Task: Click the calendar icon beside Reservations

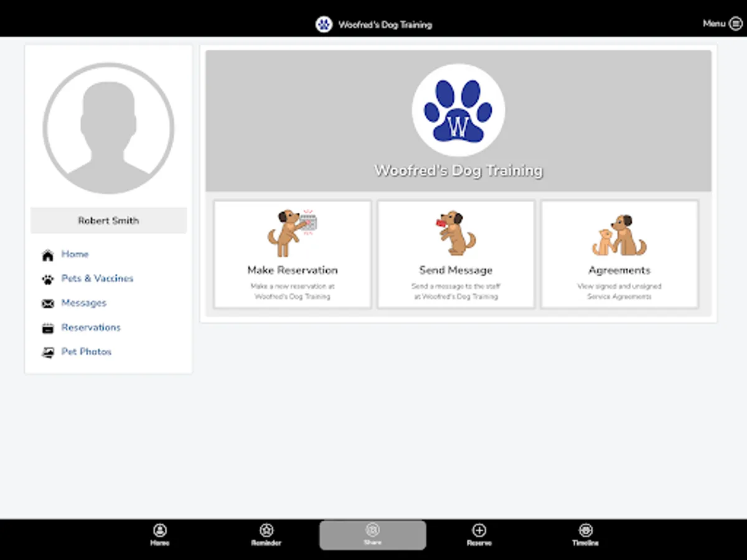Action: point(47,327)
